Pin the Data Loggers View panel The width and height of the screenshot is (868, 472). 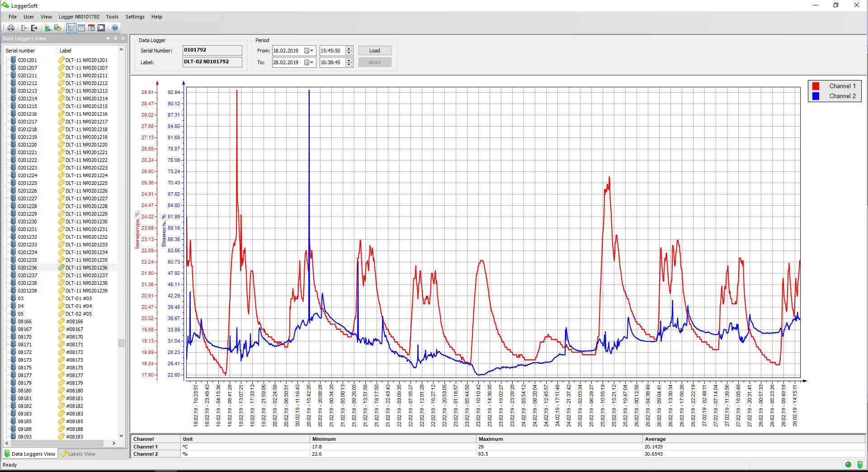[115, 38]
